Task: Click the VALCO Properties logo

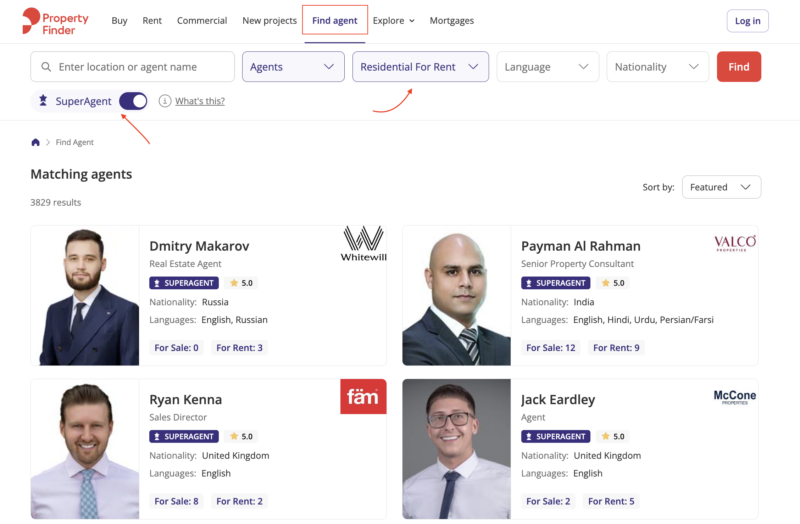Action: pyautogui.click(x=735, y=243)
